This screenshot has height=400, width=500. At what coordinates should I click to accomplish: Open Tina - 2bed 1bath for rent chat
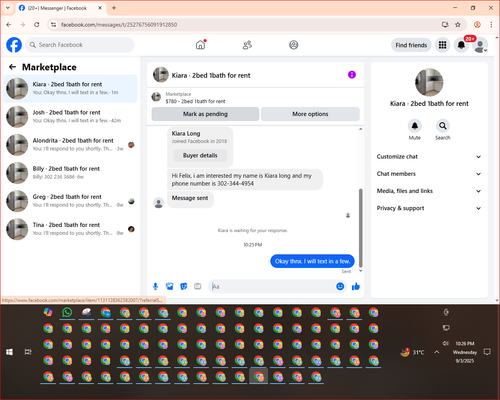coord(70,229)
